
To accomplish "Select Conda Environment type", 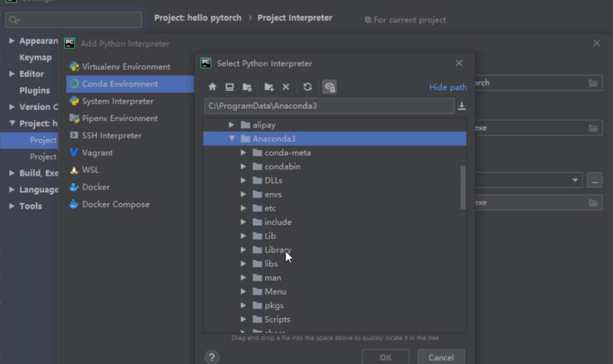I will 130,84.
